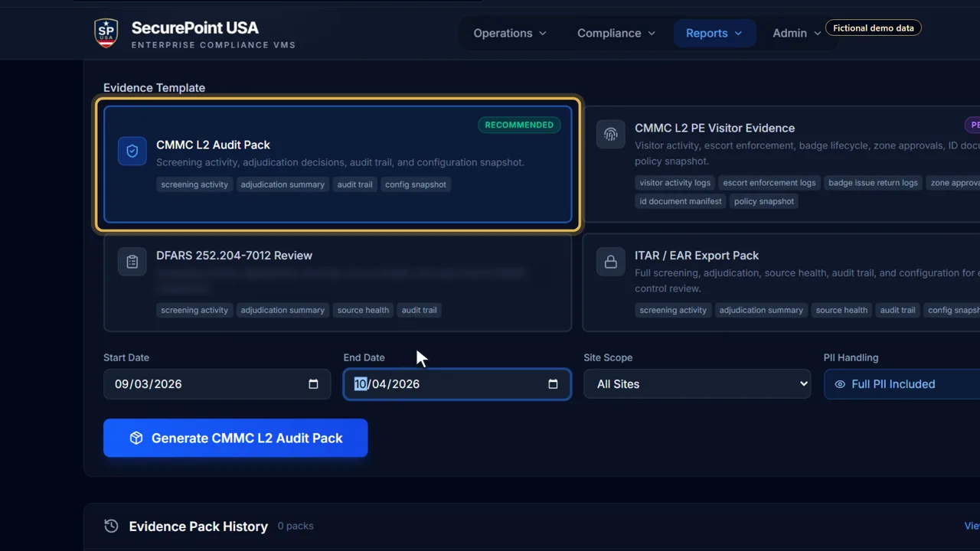The width and height of the screenshot is (980, 551).
Task: Toggle the Full PII Included option
Action: [901, 384]
